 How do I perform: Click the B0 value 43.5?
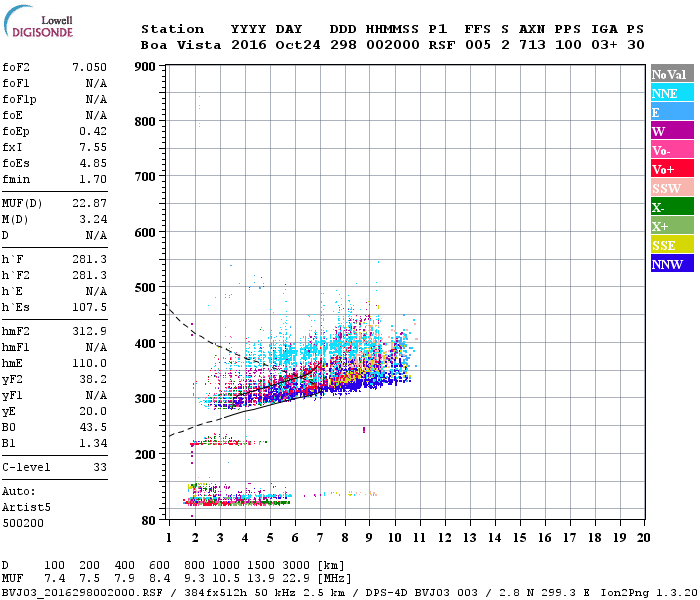[x=93, y=428]
